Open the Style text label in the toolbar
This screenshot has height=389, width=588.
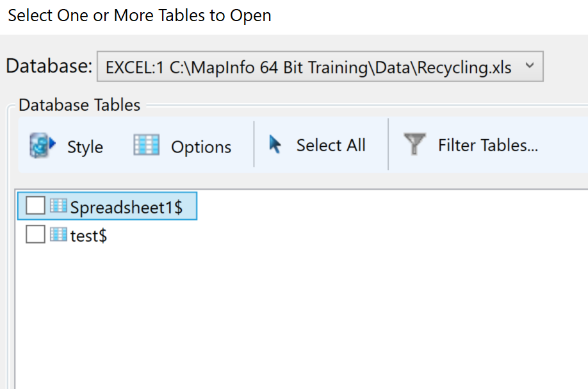[x=85, y=147]
